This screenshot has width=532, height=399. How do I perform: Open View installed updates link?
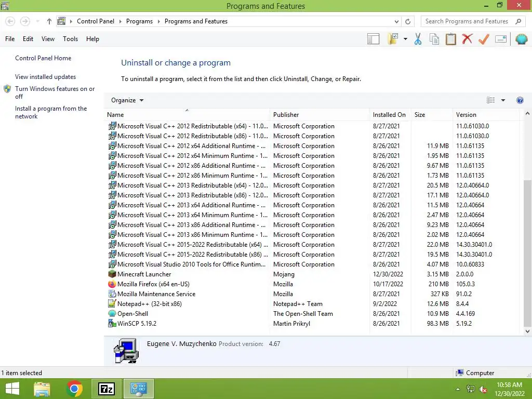tap(45, 77)
